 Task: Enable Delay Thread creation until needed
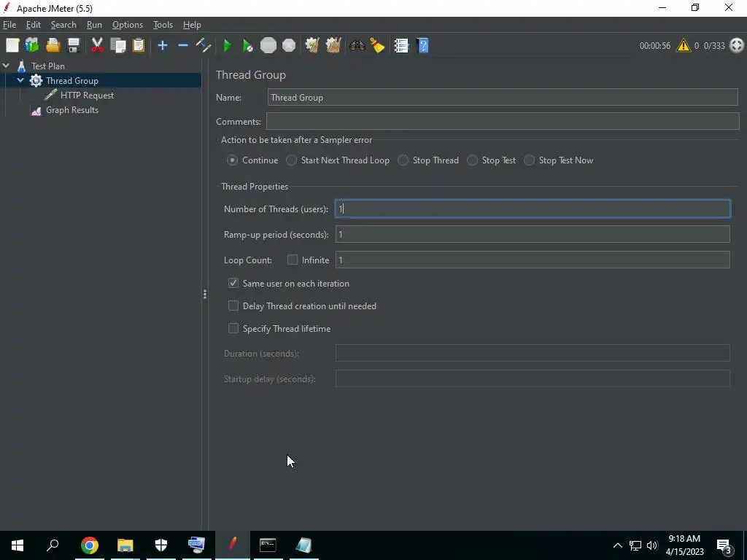click(233, 306)
